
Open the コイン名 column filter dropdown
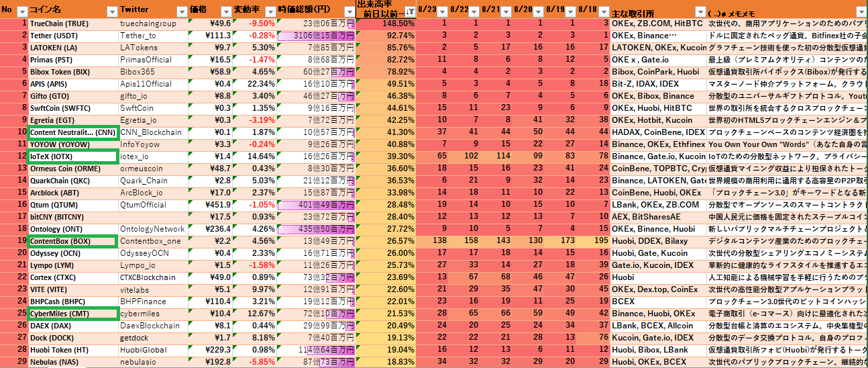112,11
